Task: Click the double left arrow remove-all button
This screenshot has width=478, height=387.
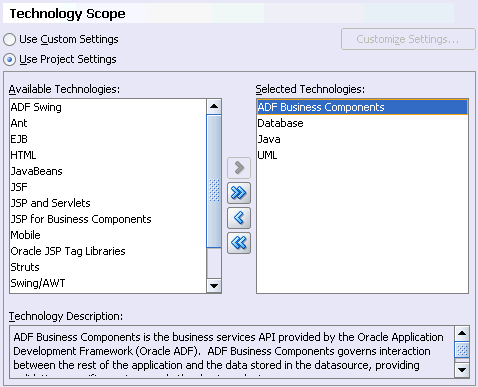Action: [239, 243]
